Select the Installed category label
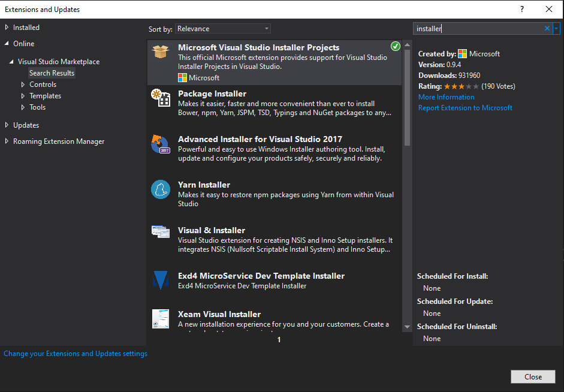564x392 pixels. coord(26,28)
